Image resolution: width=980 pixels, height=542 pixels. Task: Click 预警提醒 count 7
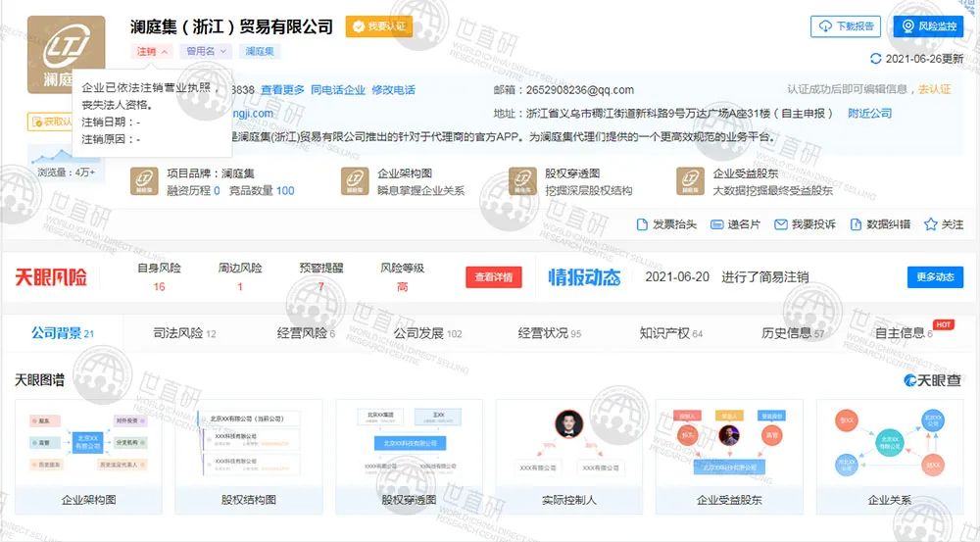click(321, 287)
